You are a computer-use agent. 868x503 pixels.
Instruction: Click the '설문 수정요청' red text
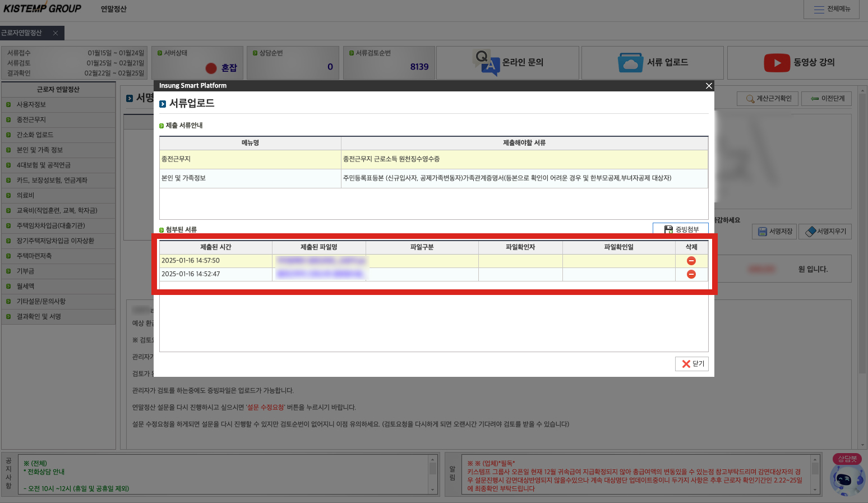tap(265, 408)
